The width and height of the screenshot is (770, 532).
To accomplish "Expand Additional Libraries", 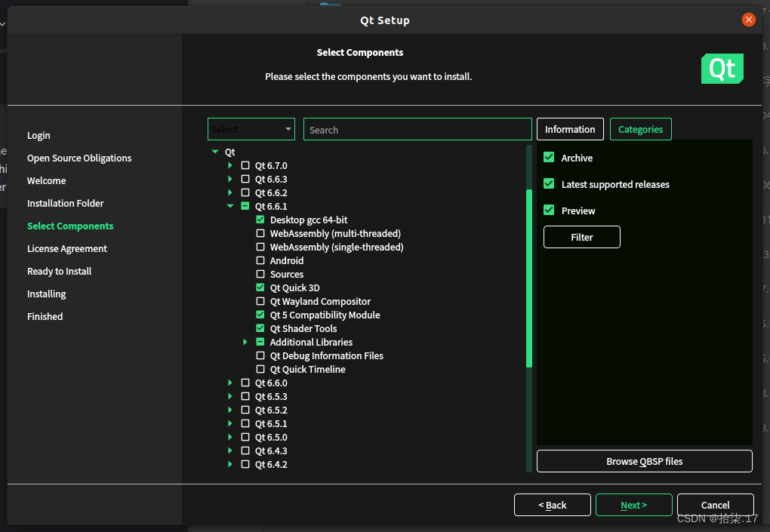I will click(245, 342).
